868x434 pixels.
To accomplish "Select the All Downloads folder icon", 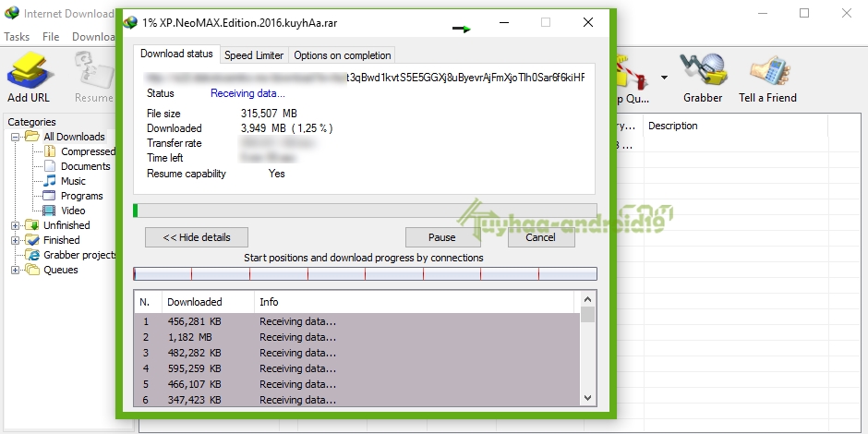I will (32, 136).
